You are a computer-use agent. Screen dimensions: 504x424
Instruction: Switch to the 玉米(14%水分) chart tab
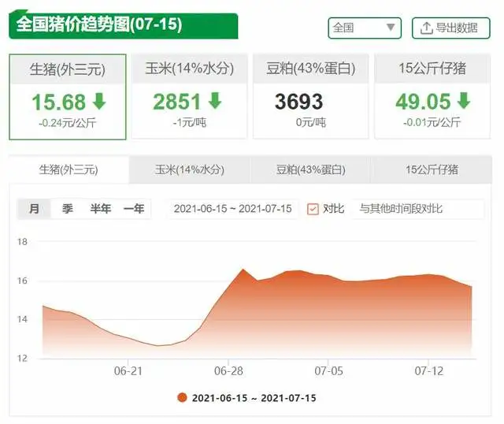(x=189, y=169)
